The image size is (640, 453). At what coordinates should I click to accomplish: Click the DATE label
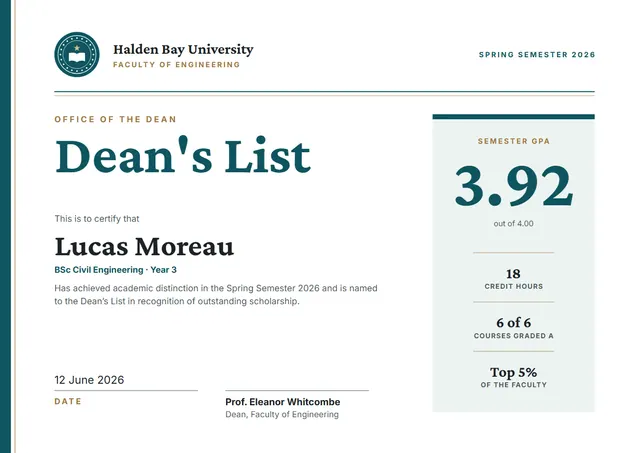tap(68, 402)
